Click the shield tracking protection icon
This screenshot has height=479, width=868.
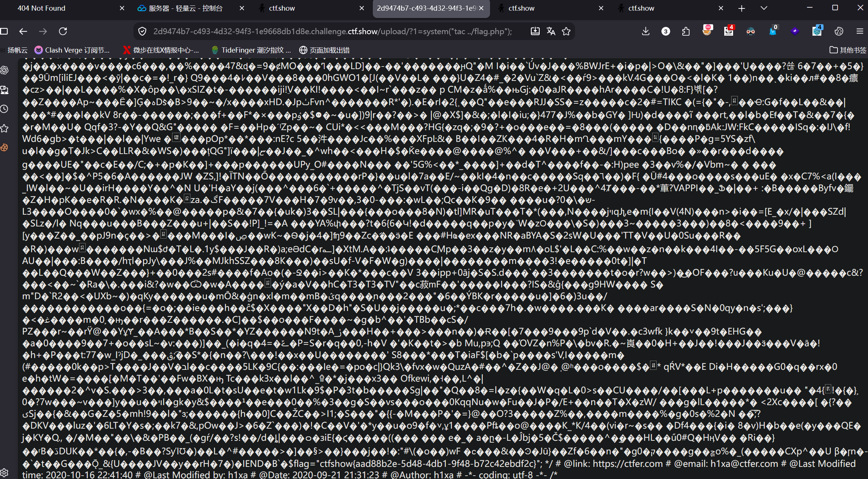click(142, 31)
